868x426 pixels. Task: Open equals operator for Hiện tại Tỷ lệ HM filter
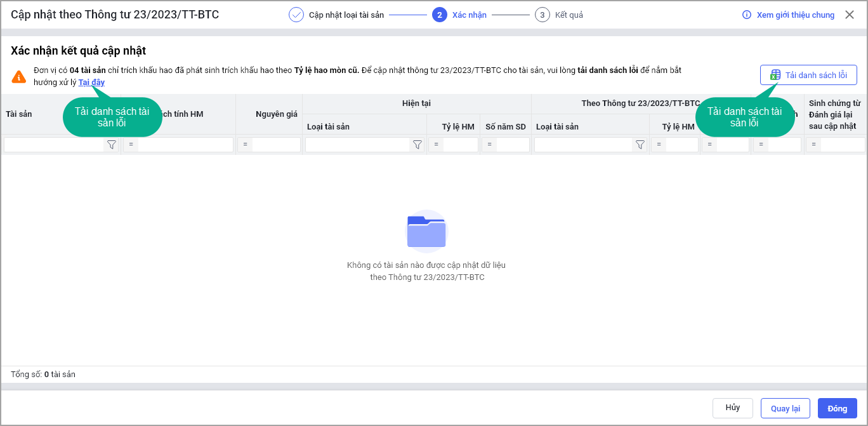[437, 145]
